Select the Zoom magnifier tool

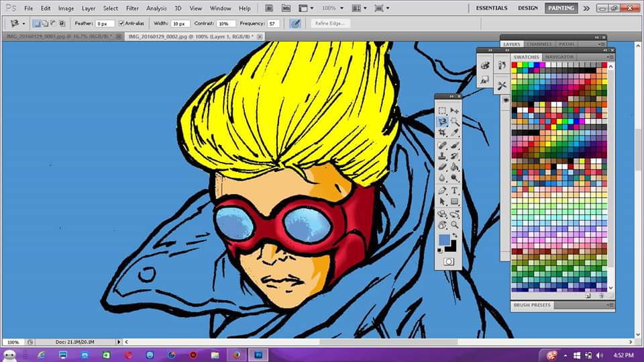(454, 225)
